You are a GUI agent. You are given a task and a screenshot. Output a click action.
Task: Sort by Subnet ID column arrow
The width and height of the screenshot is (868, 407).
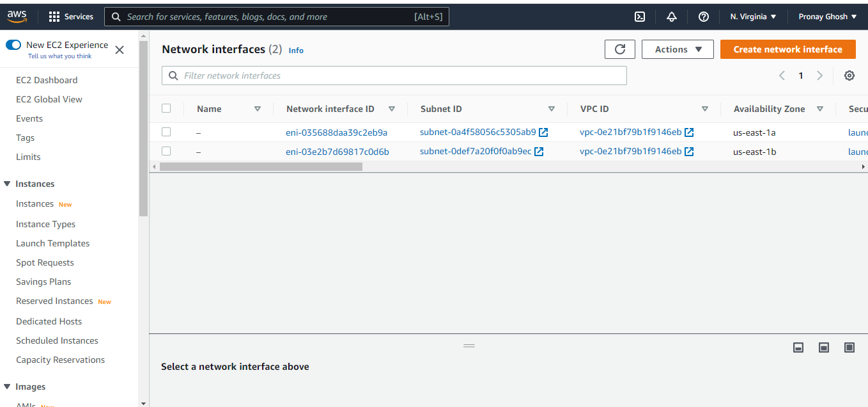coord(552,109)
